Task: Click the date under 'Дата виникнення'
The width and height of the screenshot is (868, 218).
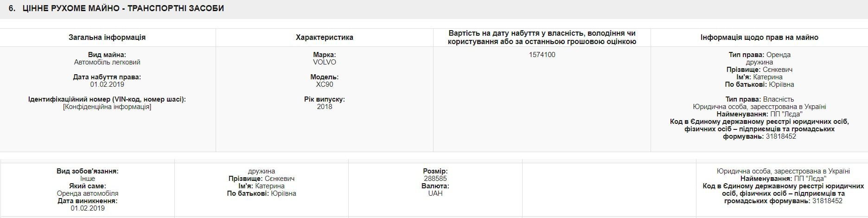Action: [88, 208]
